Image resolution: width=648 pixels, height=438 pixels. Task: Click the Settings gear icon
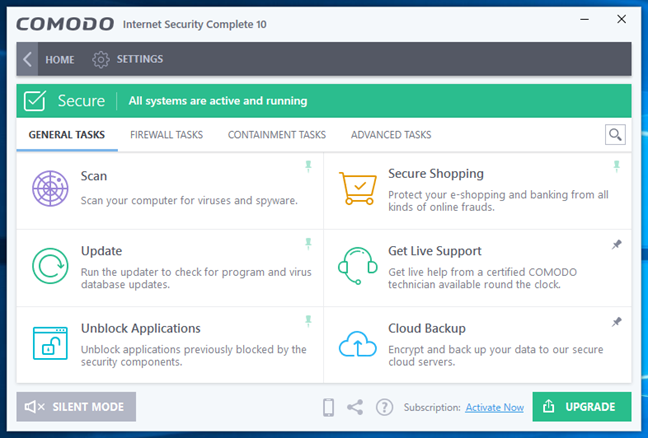[x=101, y=60]
